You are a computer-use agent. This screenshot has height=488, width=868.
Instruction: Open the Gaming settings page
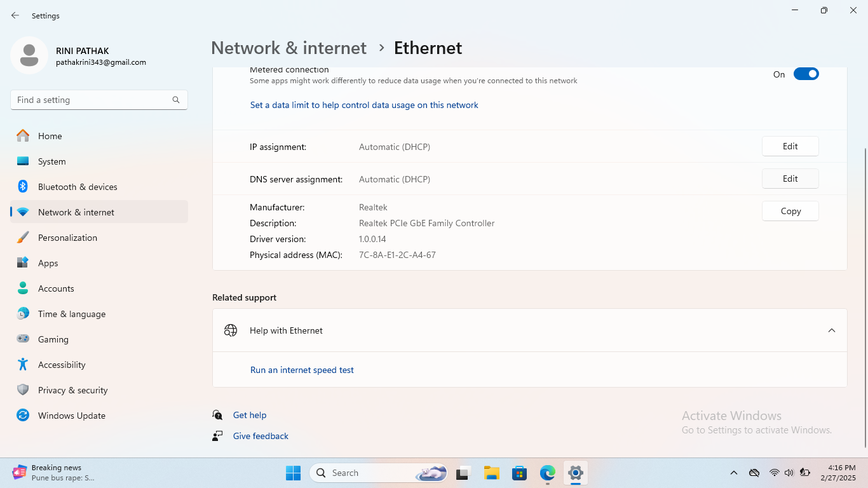coord(53,339)
